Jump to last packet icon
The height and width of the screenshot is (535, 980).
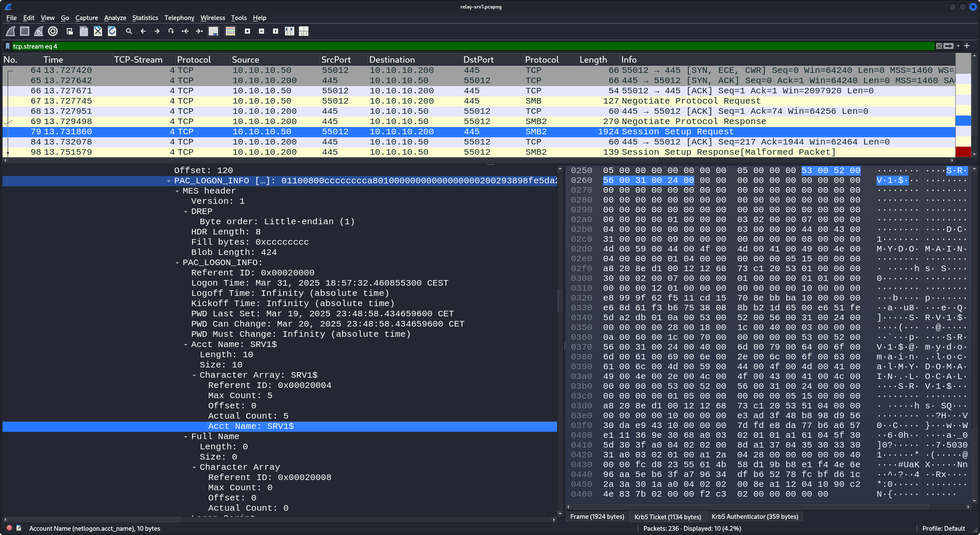(x=199, y=31)
